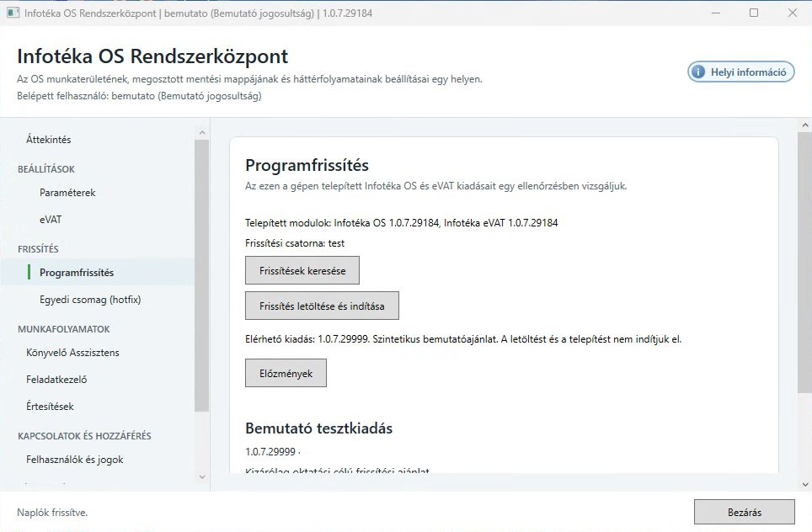The image size is (812, 532).
Task: Open the Előzmények history button
Action: [x=286, y=373]
